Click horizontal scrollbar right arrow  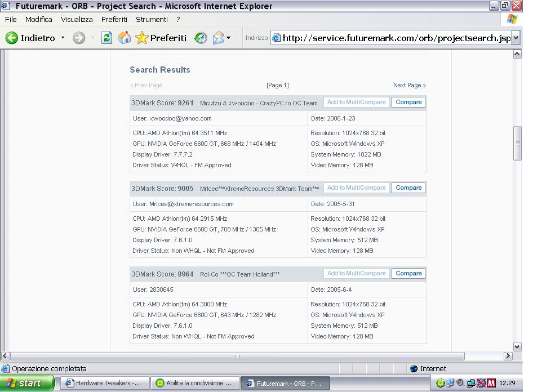508,356
